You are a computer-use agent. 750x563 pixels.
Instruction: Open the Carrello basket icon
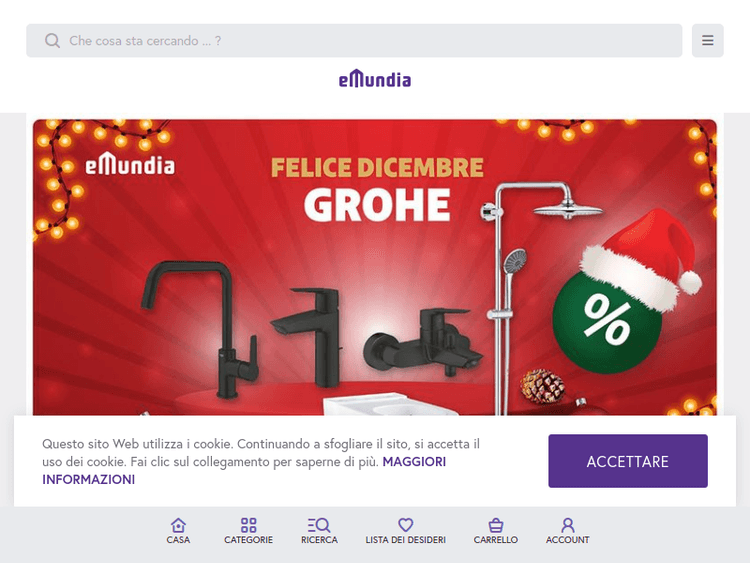(496, 525)
